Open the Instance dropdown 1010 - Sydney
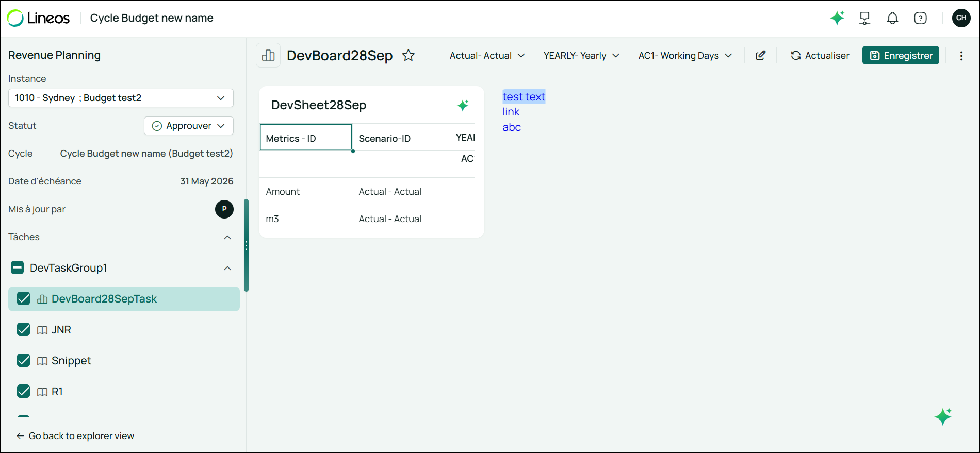980x453 pixels. pyautogui.click(x=121, y=98)
